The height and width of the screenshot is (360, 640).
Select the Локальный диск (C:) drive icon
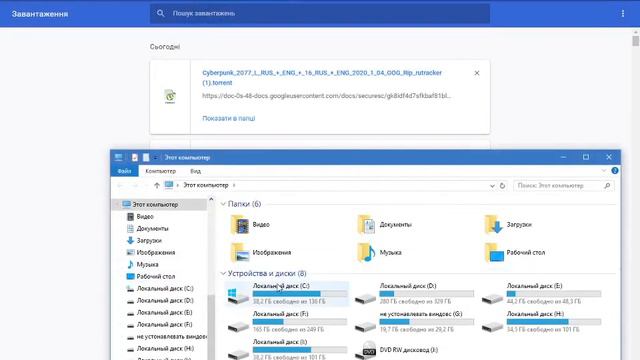click(238, 296)
